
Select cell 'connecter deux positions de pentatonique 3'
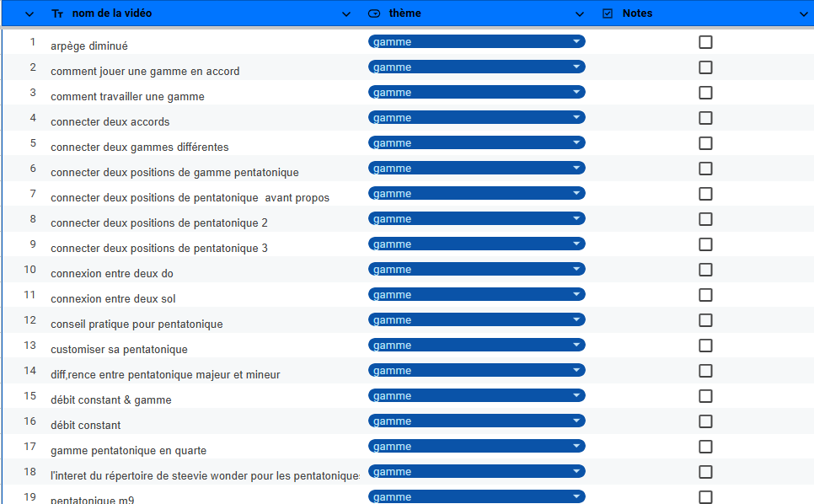[x=159, y=248]
